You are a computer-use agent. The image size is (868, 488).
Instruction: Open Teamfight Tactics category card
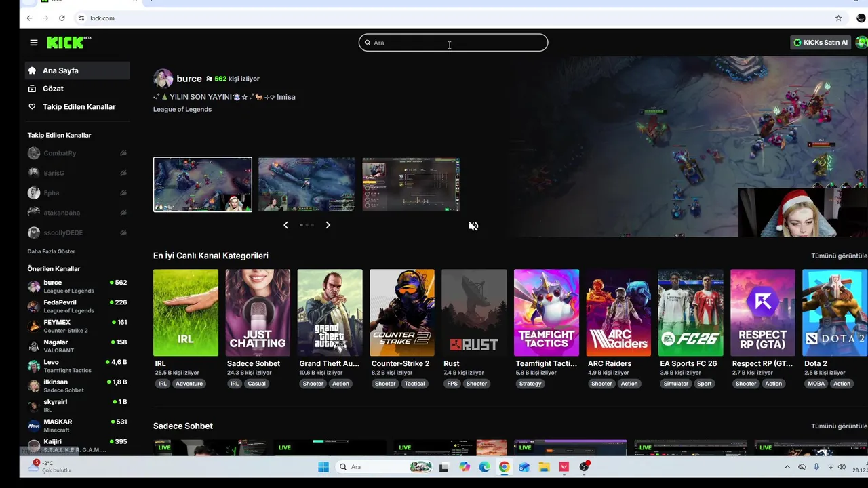(547, 312)
